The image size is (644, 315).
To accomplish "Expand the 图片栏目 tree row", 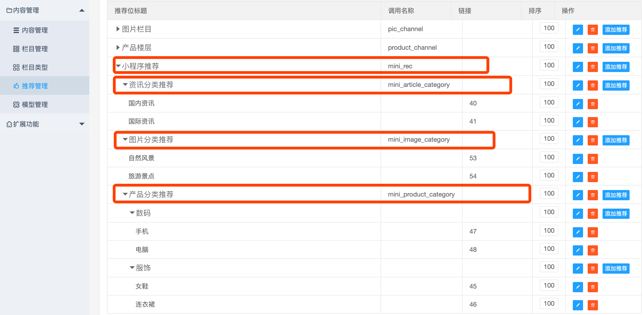I will (118, 29).
